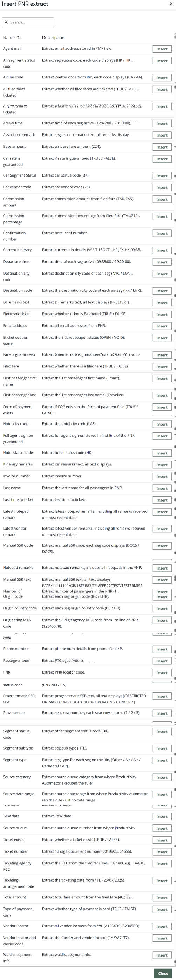Insert the Invoice number extract
The image size is (176, 980).
click(x=162, y=477)
